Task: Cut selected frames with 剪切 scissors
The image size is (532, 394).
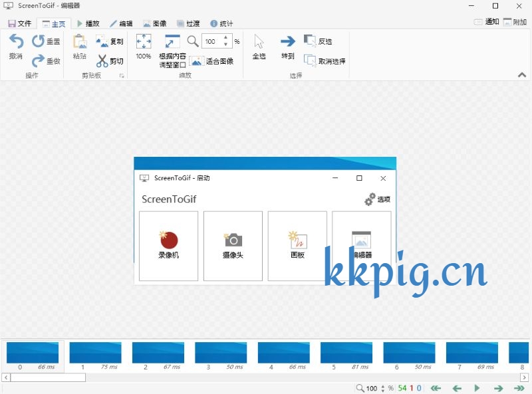Action: [x=109, y=61]
